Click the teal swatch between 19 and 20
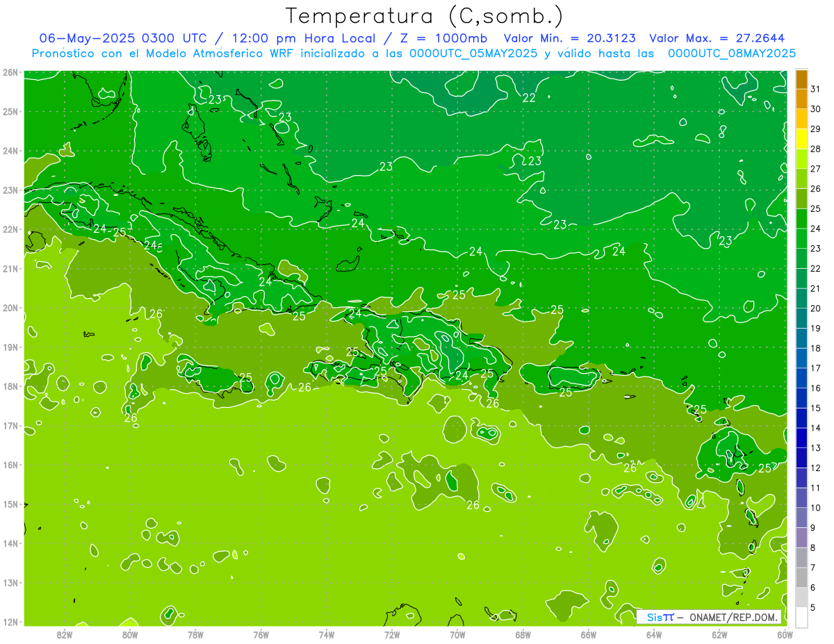The width and height of the screenshot is (834, 644). [801, 318]
